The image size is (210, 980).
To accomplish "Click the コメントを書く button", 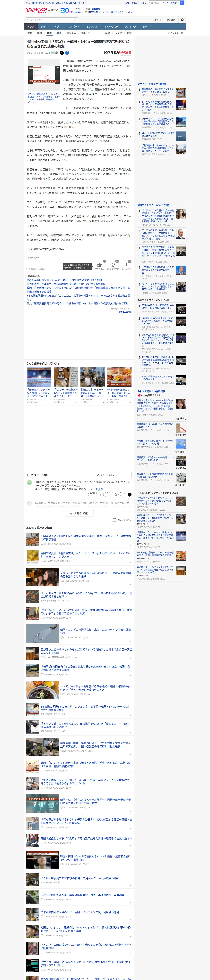I will pos(105,475).
